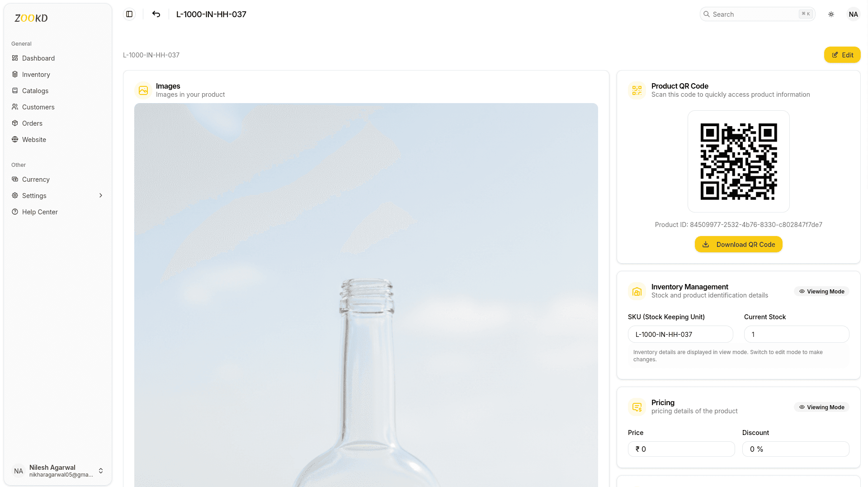The image size is (868, 487).
Task: Click the Pricing panel invoice icon
Action: point(637,407)
